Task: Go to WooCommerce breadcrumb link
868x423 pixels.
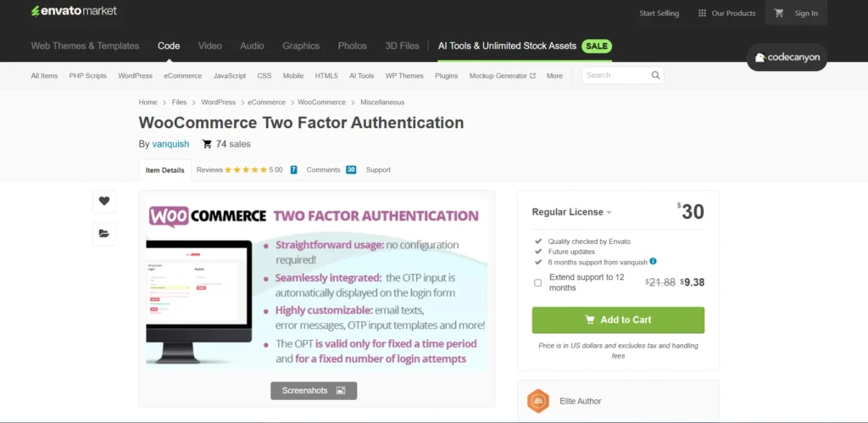Action: 321,103
